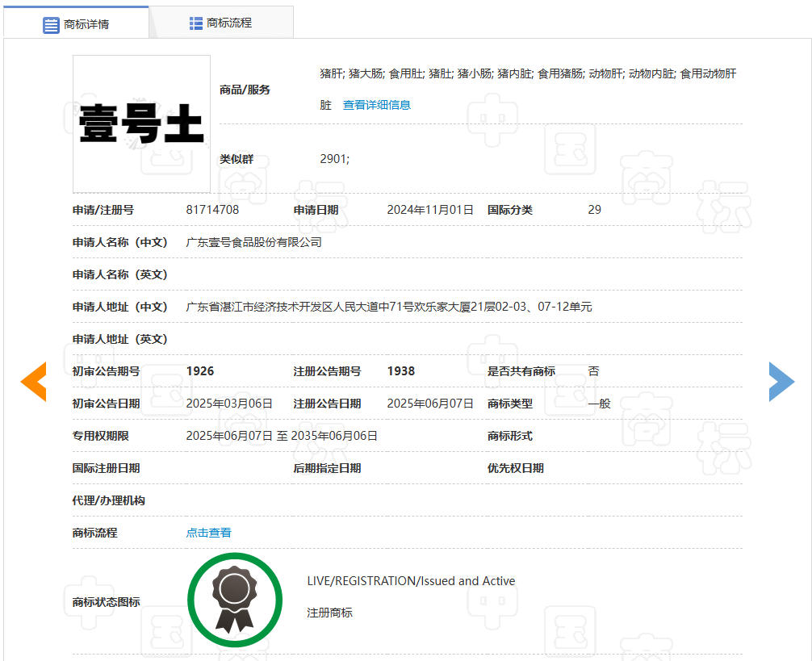Image resolution: width=812 pixels, height=661 pixels.
Task: Select registration announcement date 2025年06月07日
Action: click(x=430, y=404)
